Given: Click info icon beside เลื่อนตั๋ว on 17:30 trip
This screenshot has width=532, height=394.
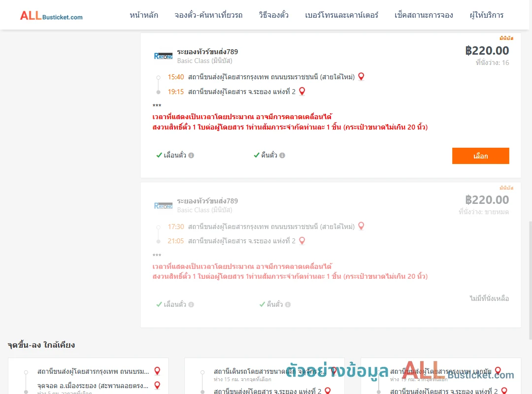Looking at the screenshot, I should click(191, 305).
